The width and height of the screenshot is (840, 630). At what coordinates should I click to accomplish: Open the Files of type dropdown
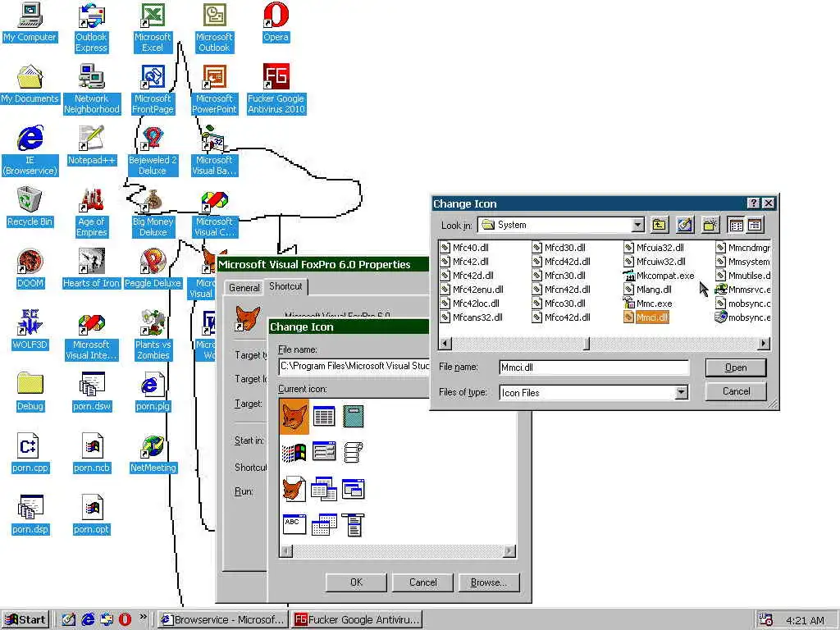[681, 392]
